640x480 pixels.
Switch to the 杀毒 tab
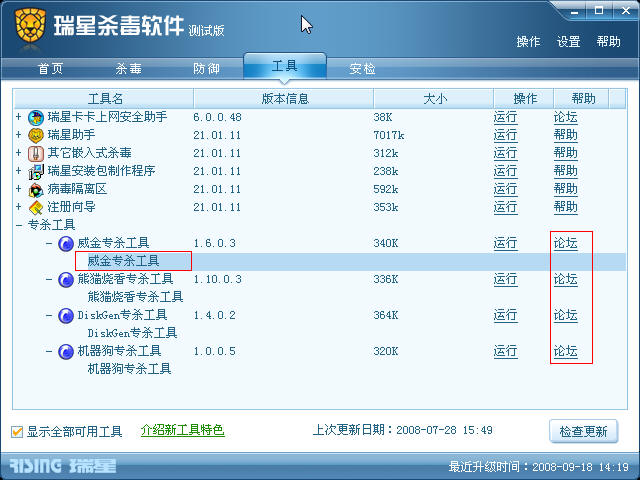(129, 68)
